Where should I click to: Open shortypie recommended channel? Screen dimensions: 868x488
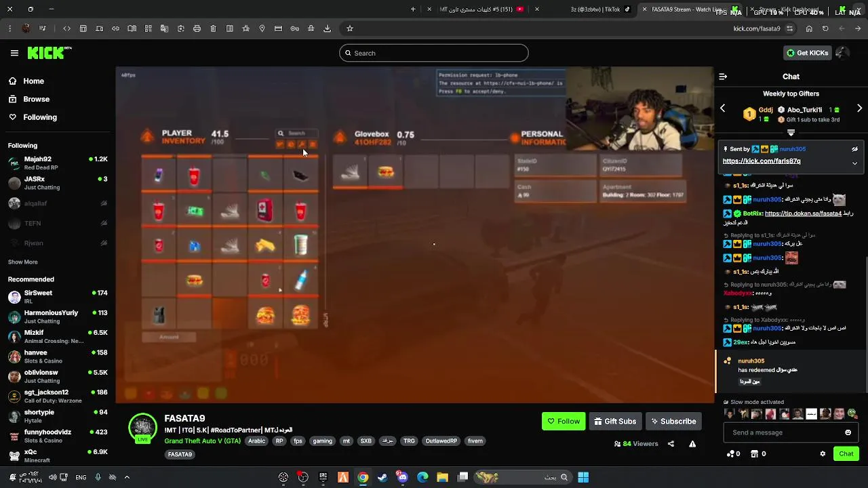pos(57,416)
